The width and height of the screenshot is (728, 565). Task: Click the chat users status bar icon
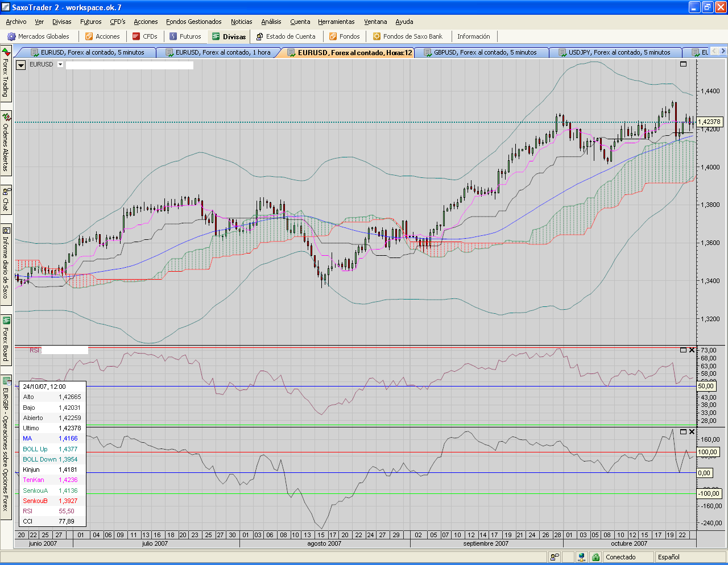point(555,557)
